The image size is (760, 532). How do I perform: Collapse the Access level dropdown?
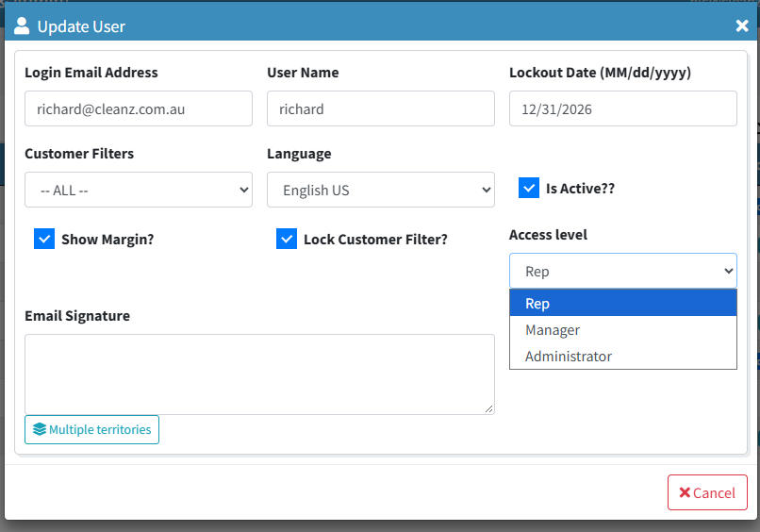(623, 271)
